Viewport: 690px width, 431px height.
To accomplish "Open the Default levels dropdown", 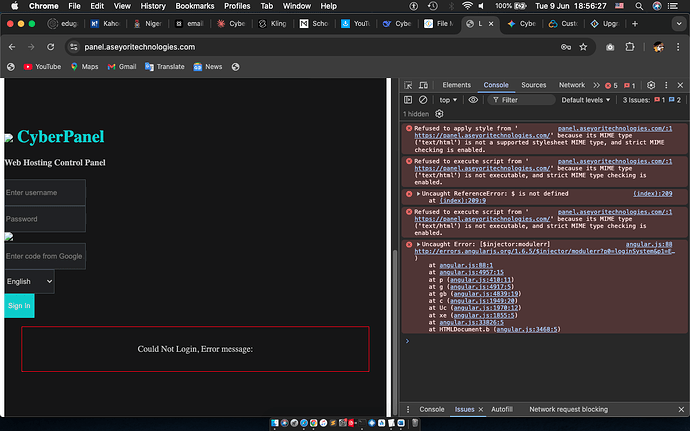I will [x=586, y=100].
